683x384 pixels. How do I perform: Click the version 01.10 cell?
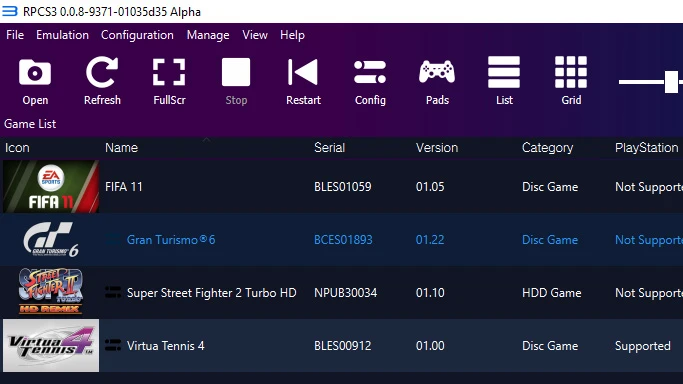[x=430, y=293]
